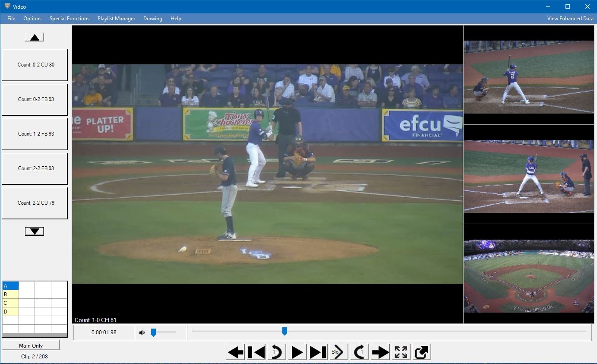Image resolution: width=597 pixels, height=364 pixels.
Task: Toggle the Main Only view button
Action: click(31, 345)
